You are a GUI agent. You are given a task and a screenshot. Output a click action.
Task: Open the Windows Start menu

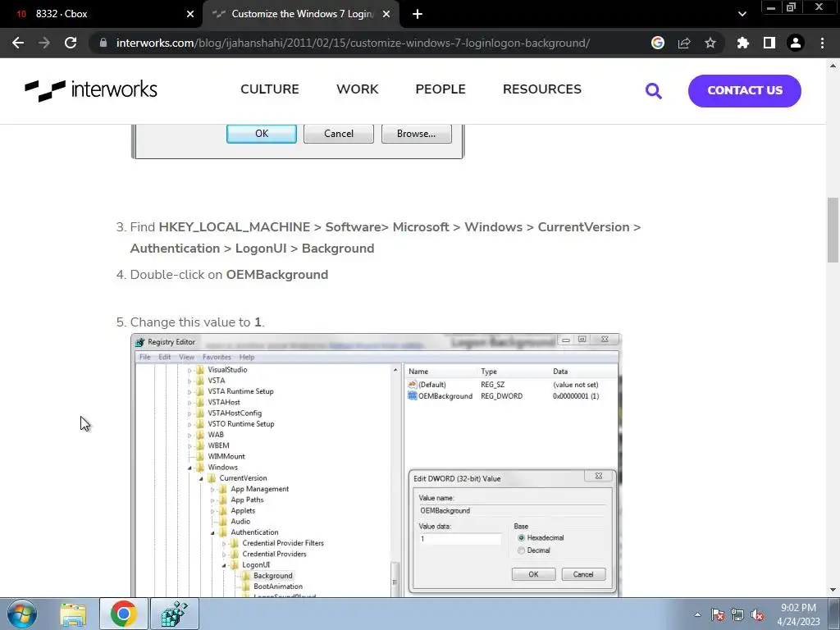click(22, 614)
